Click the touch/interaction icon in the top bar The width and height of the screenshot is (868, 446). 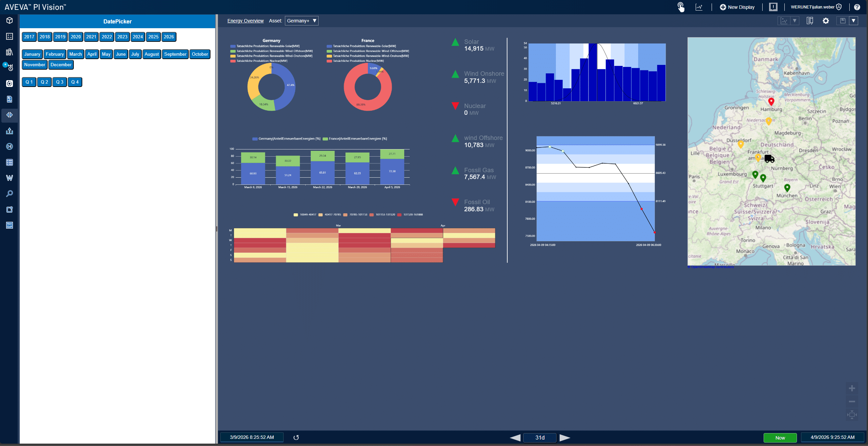(x=681, y=7)
